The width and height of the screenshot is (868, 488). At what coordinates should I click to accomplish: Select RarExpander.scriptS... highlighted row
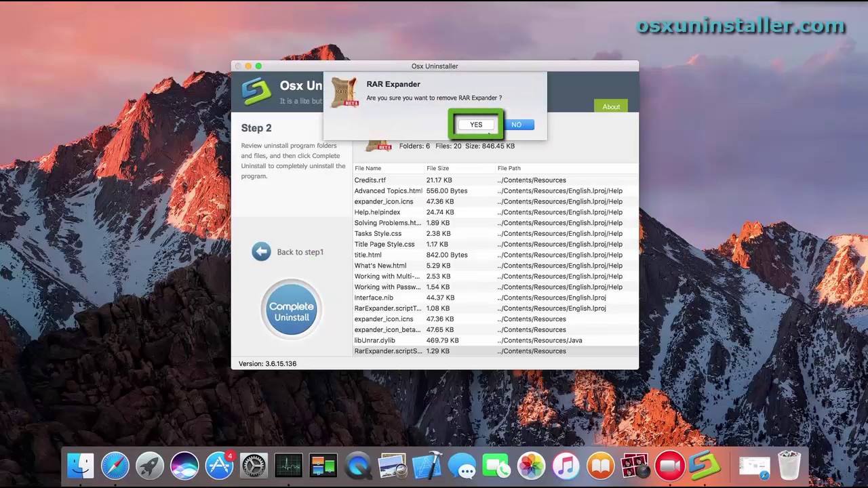tap(496, 351)
